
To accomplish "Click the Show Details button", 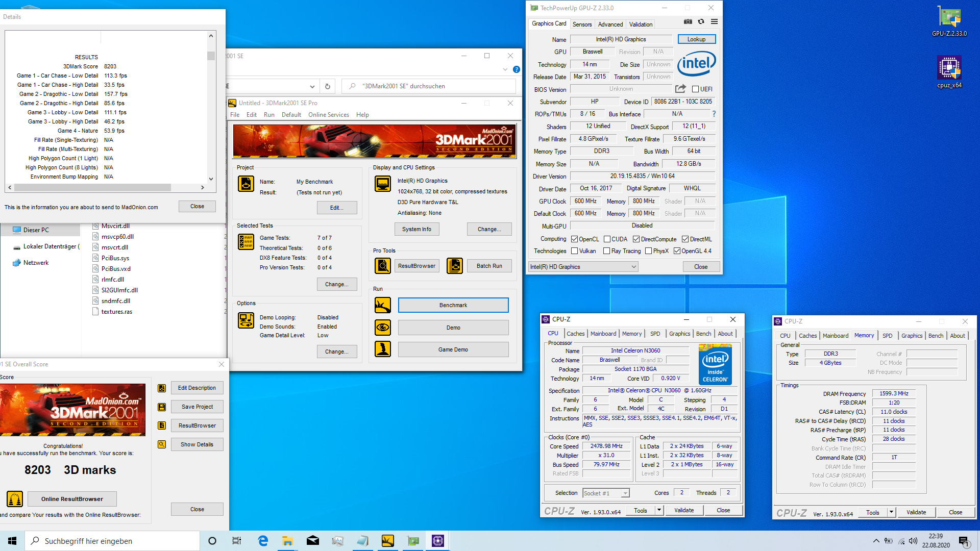I will coord(197,444).
